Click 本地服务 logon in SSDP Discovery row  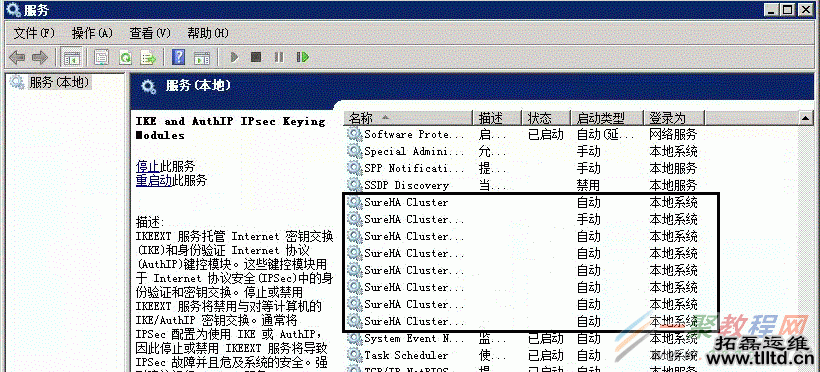[x=673, y=185]
